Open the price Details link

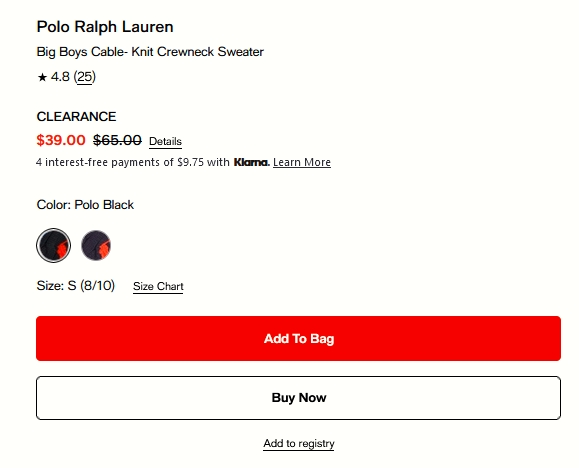coord(165,142)
